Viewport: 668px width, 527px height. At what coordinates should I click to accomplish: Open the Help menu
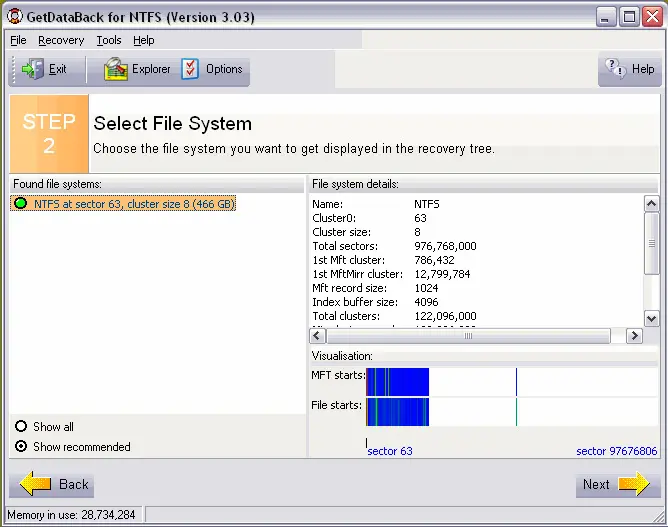(144, 40)
